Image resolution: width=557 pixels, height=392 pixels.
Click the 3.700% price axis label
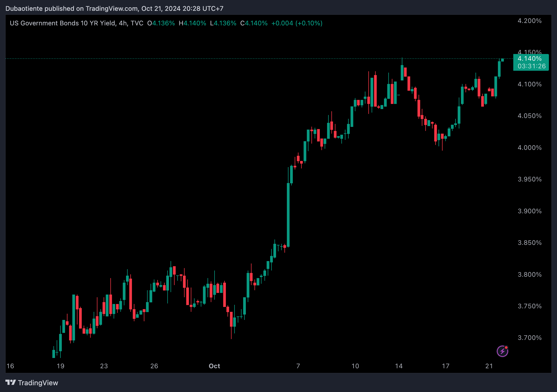coord(529,338)
